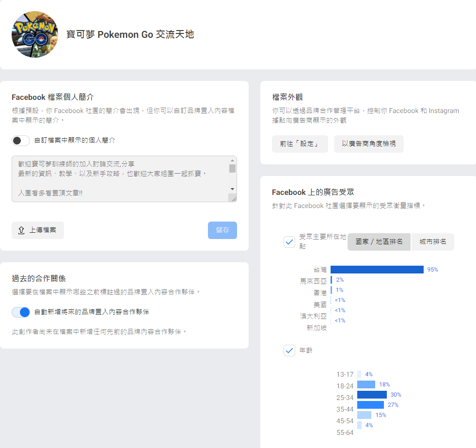Click the 15% age value

pos(381,415)
